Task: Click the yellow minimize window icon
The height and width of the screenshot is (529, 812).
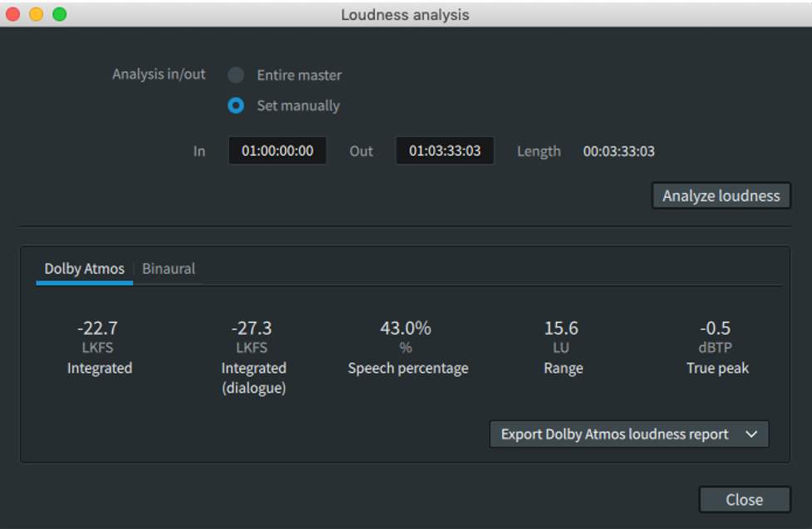Action: (36, 14)
